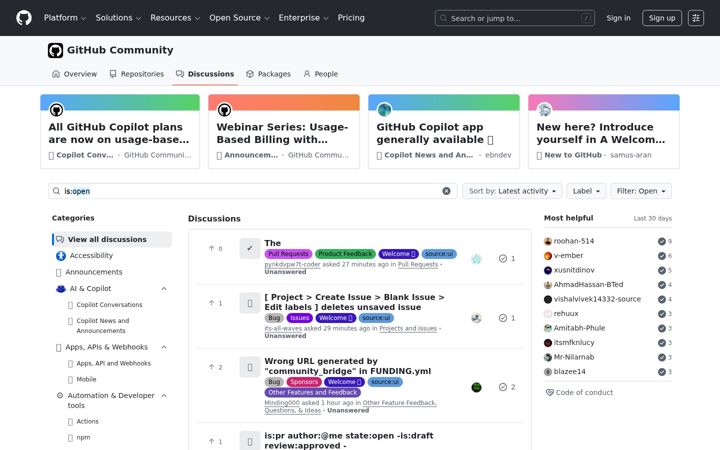Open the 'All GitHub Copilot plans' pinned discussion

pos(119,133)
